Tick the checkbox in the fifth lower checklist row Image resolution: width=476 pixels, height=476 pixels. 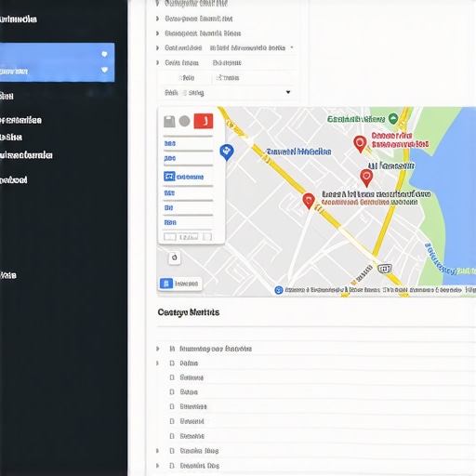pos(172,406)
